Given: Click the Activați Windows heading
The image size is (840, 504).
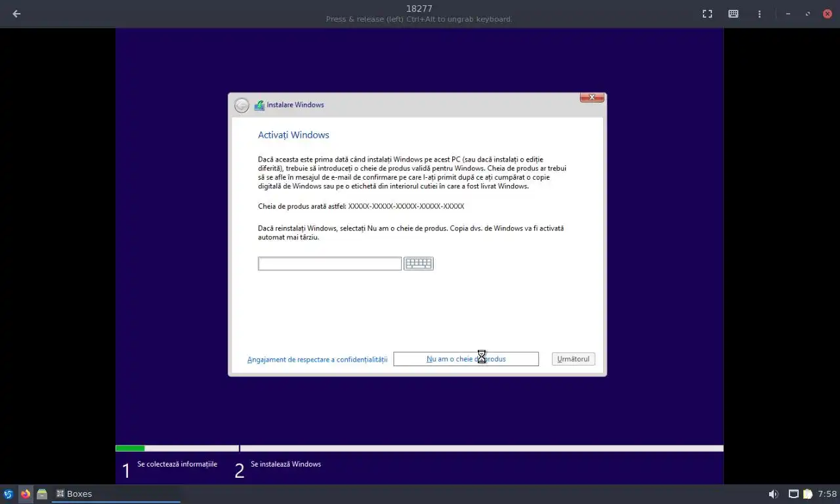Looking at the screenshot, I should [x=293, y=135].
